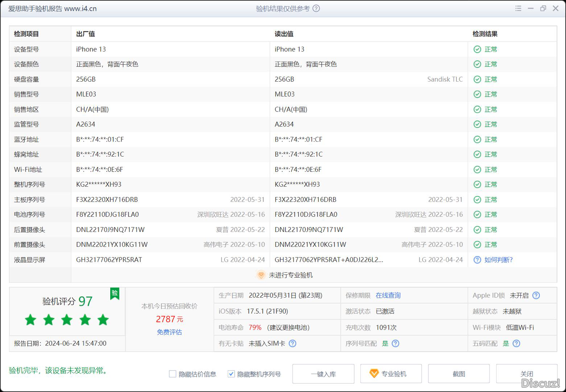Click the 验机完毕，该设备未发现异常。 status message
The height and width of the screenshot is (392, 566).
pos(58,371)
